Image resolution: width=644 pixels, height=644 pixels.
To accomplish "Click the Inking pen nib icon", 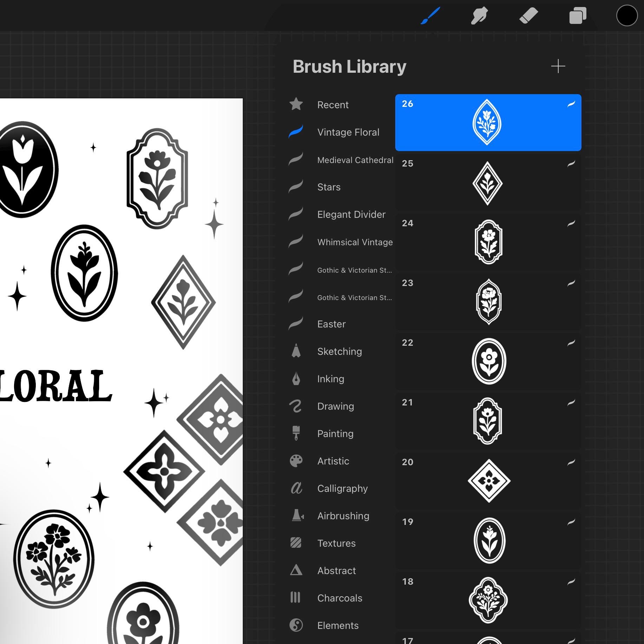I will (296, 378).
